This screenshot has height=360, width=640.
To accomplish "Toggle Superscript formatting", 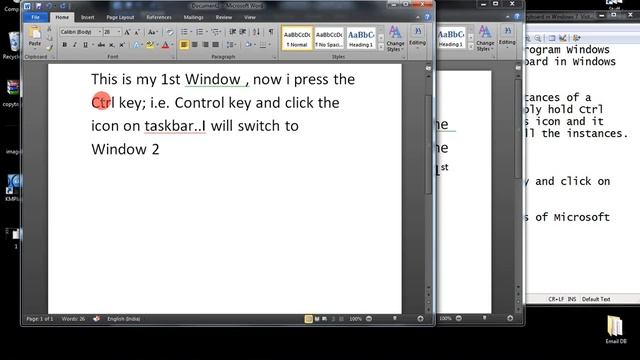I will point(122,45).
